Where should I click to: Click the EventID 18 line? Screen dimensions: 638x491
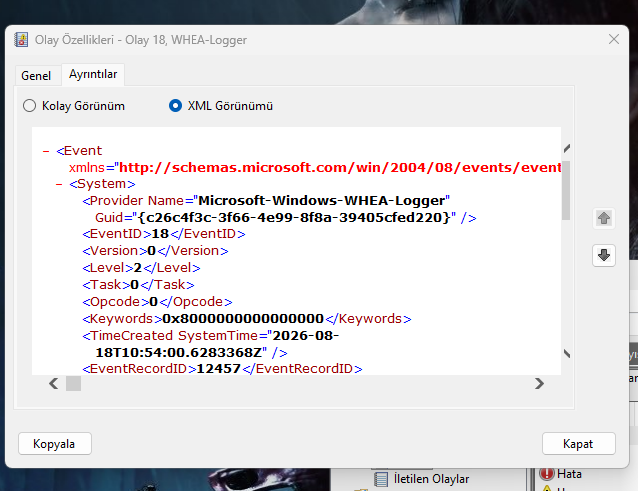coord(164,234)
